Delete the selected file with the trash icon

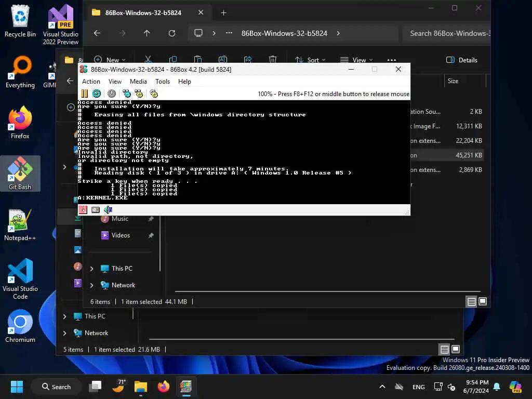coord(272,59)
